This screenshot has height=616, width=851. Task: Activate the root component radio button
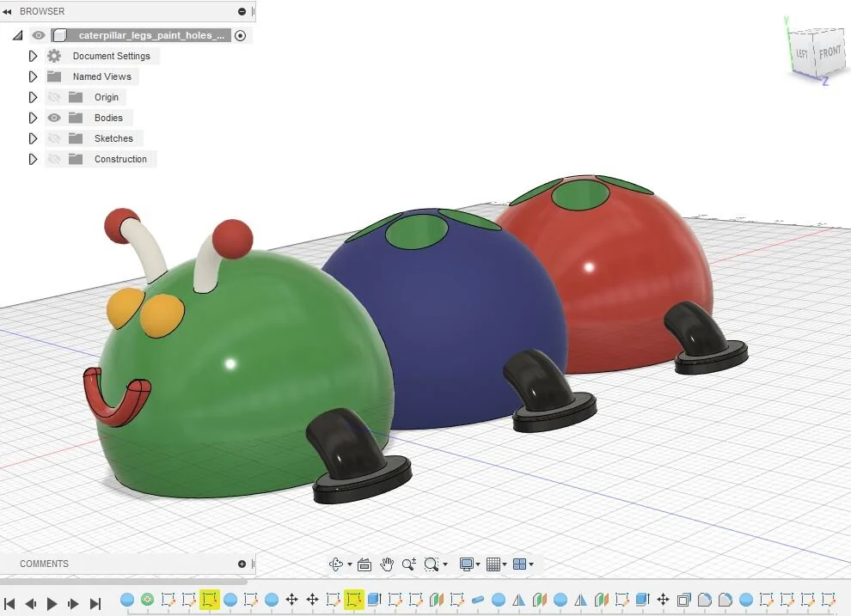pyautogui.click(x=240, y=35)
